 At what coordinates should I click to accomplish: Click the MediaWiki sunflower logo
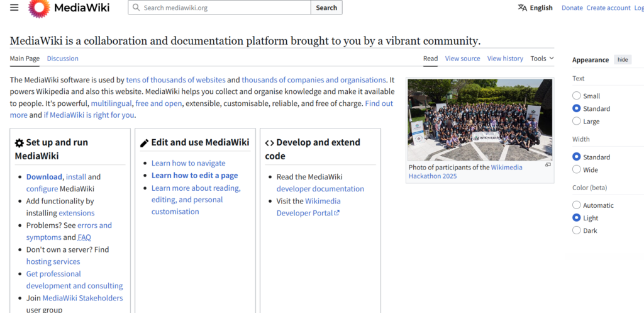(x=39, y=8)
